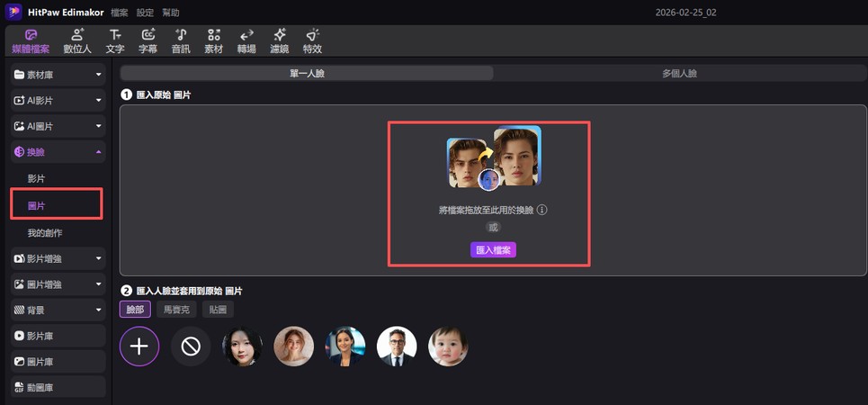
Task: Open the 數位人 (digital human) toolbar icon
Action: click(x=77, y=40)
